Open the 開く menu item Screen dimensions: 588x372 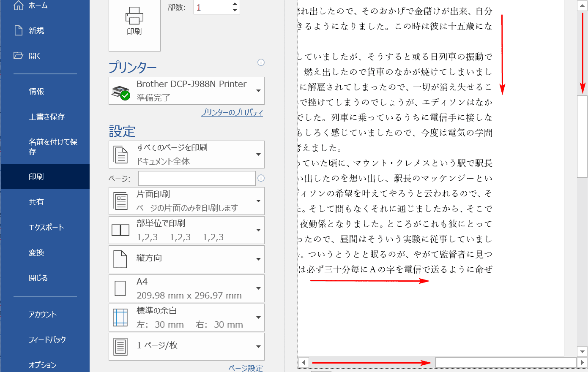click(x=35, y=56)
